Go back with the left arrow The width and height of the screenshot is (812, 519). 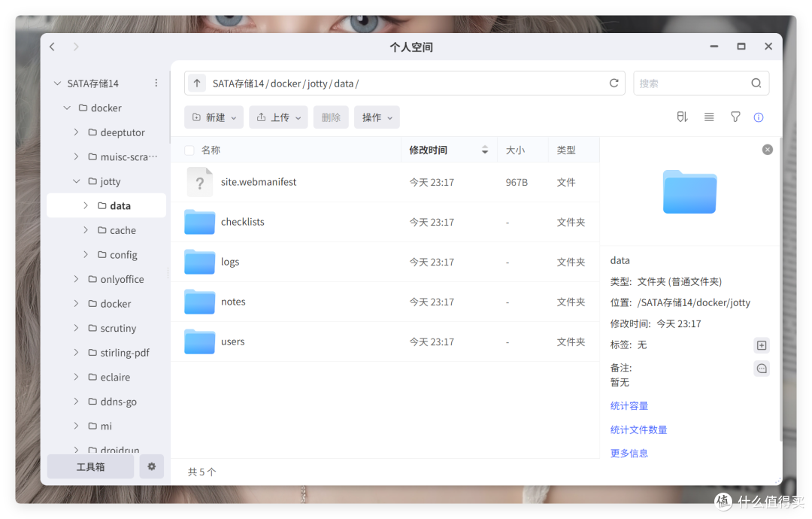pos(53,47)
